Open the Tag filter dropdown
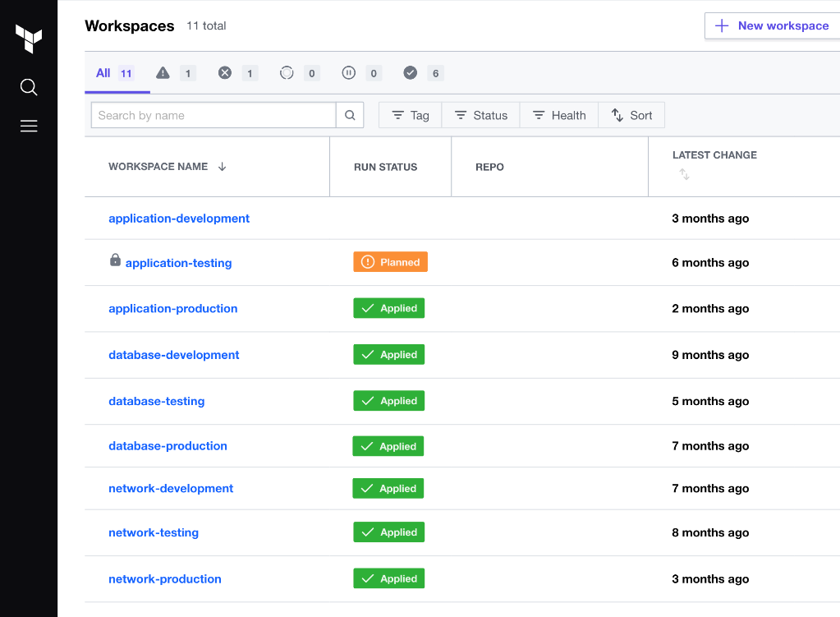The height and width of the screenshot is (617, 840). [x=409, y=114]
